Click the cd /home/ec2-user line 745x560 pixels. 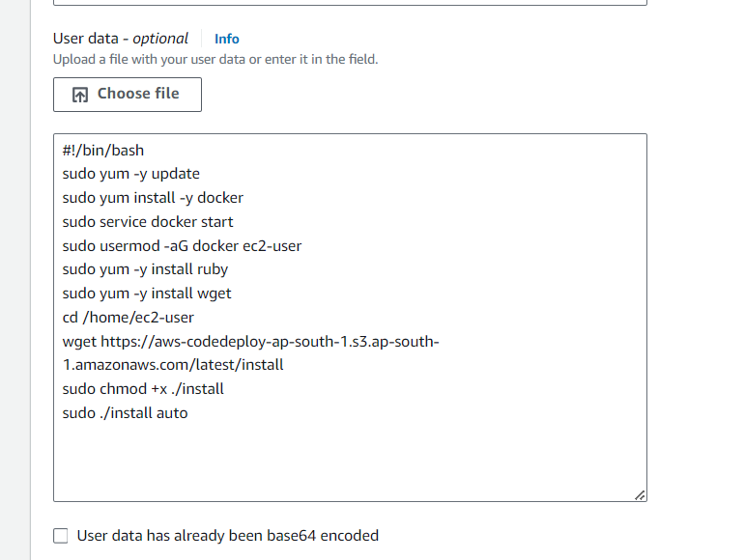click(129, 317)
